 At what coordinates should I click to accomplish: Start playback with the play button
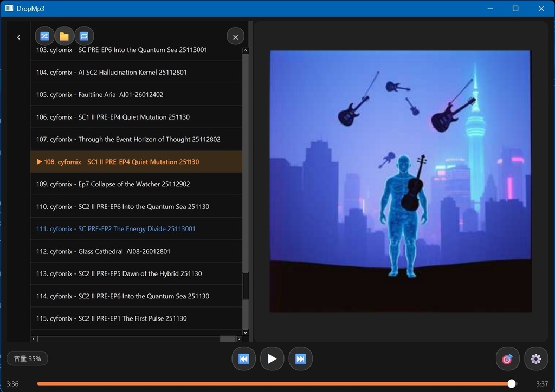tap(272, 359)
